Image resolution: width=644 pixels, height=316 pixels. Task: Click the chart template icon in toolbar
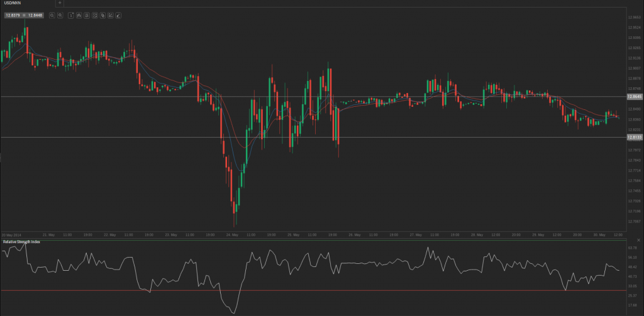click(x=94, y=15)
